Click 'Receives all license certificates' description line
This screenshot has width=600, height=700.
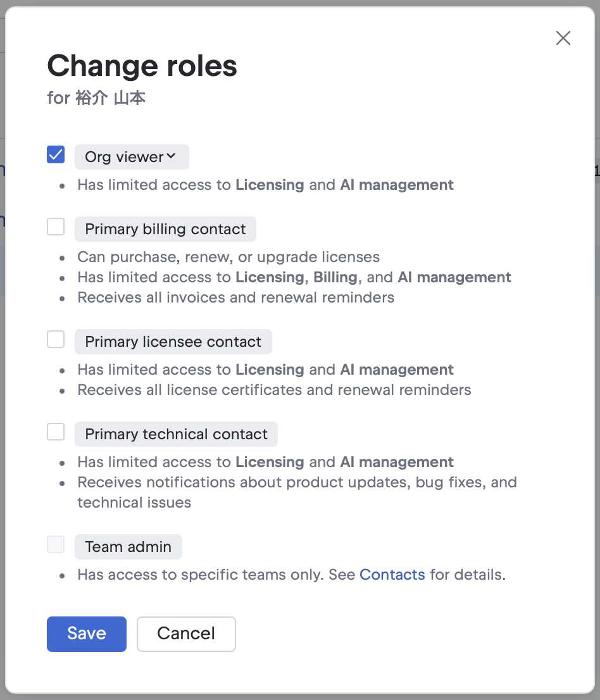point(273,390)
